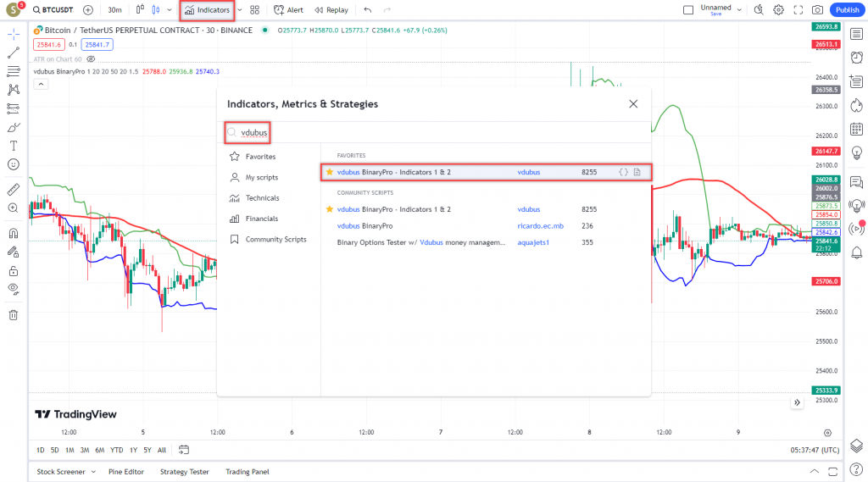Open the Unnamed layout dropdown arrow

(739, 10)
